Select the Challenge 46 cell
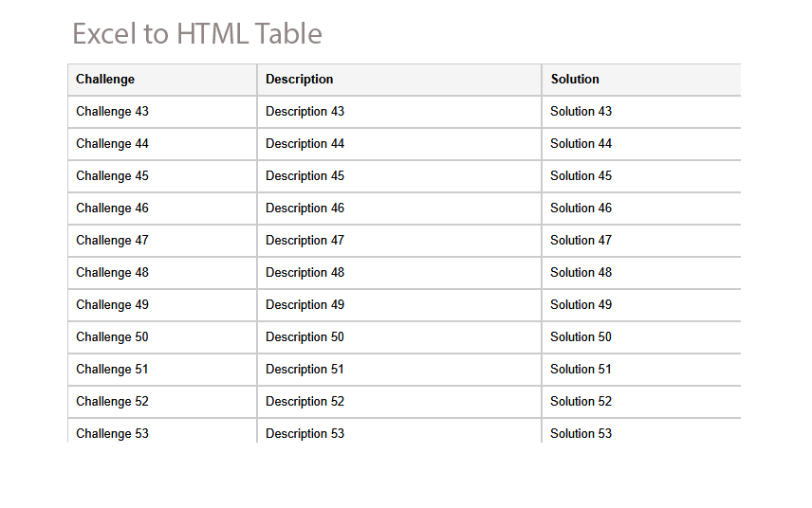This screenshot has width=812, height=508. point(162,209)
